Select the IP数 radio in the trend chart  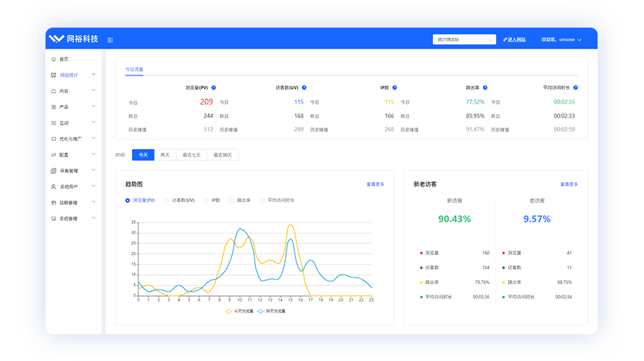click(x=206, y=201)
